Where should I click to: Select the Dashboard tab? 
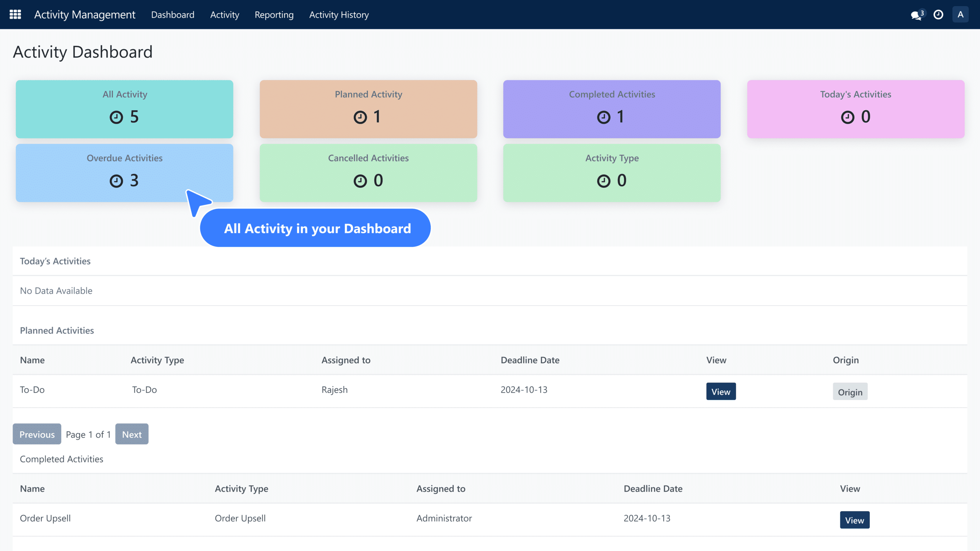173,14
